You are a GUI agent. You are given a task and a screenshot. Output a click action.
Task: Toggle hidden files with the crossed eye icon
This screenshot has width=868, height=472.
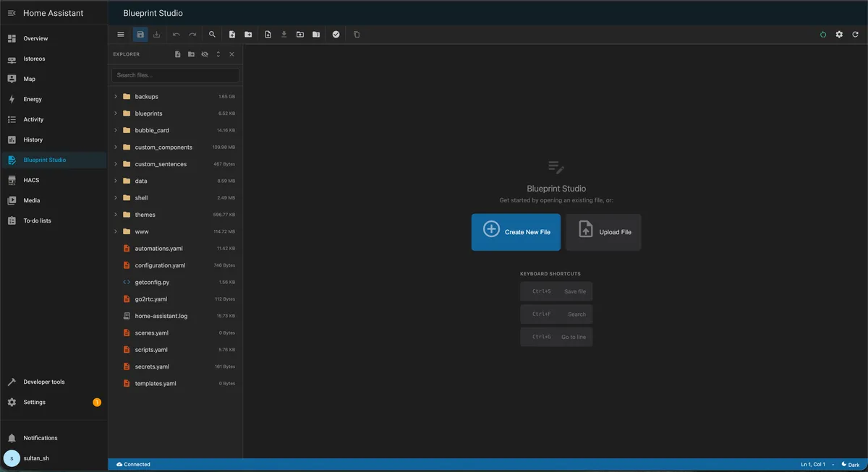pos(205,54)
